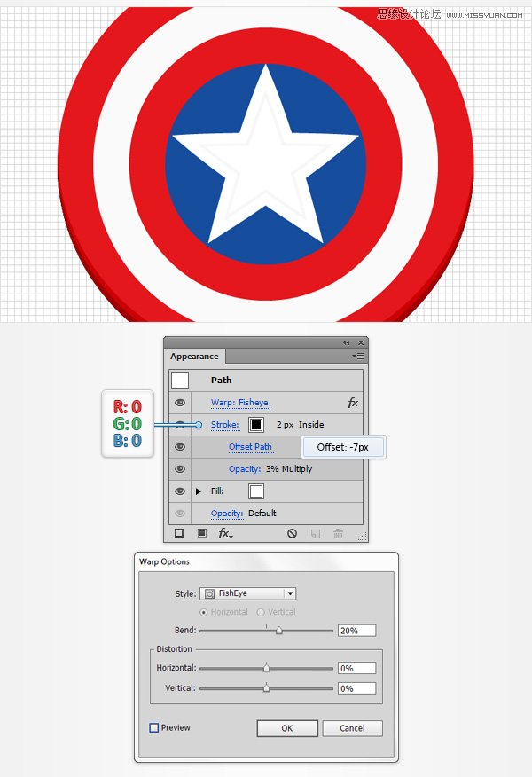Click the Path thumbnail in Appearance panel
The height and width of the screenshot is (777, 532).
point(180,381)
